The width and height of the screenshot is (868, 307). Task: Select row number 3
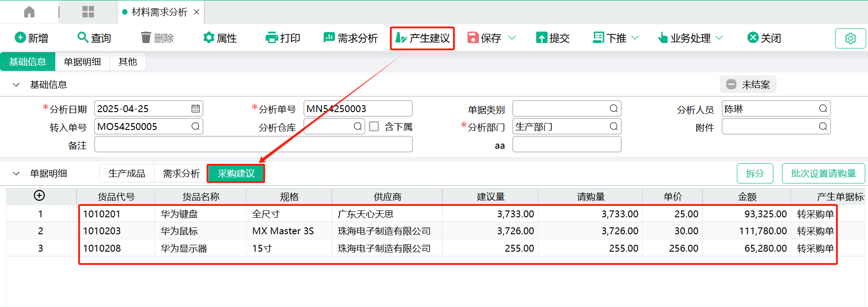pos(41,248)
